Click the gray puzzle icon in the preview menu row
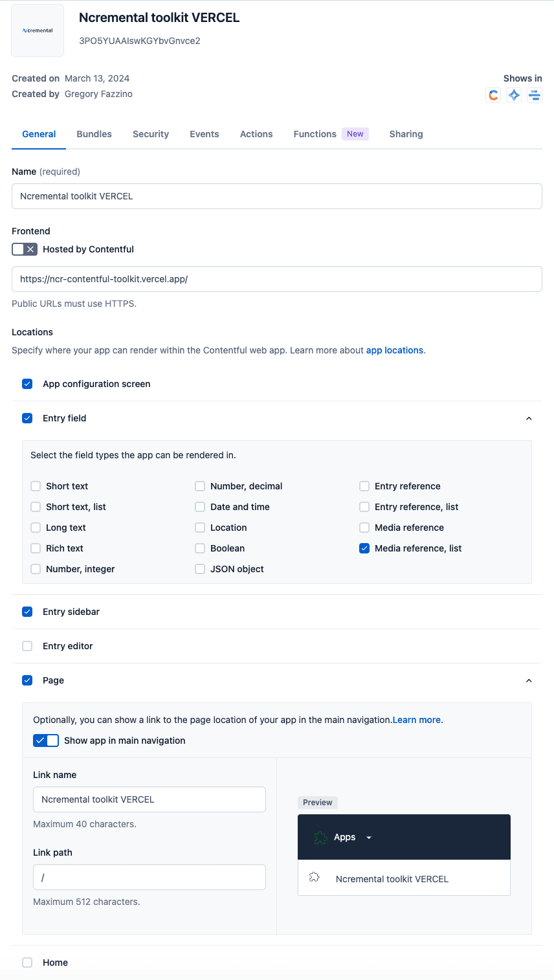 [x=315, y=878]
